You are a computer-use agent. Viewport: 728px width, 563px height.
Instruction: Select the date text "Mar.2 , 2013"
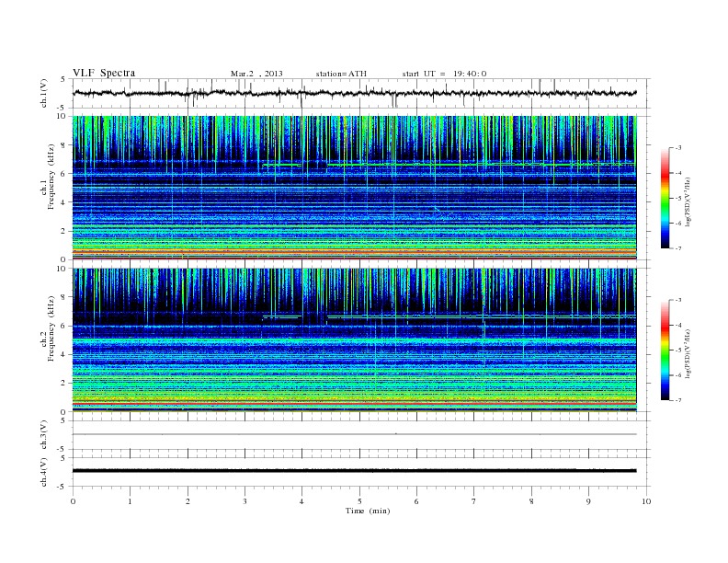pyautogui.click(x=256, y=74)
